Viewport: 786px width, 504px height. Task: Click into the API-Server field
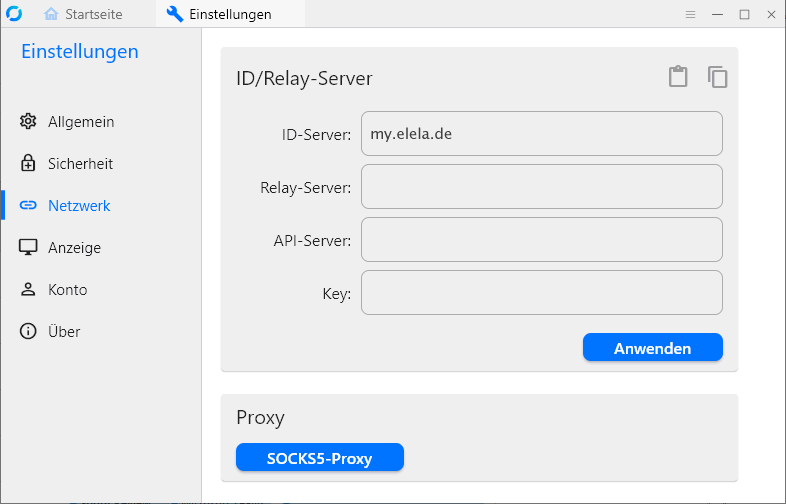[x=541, y=240]
